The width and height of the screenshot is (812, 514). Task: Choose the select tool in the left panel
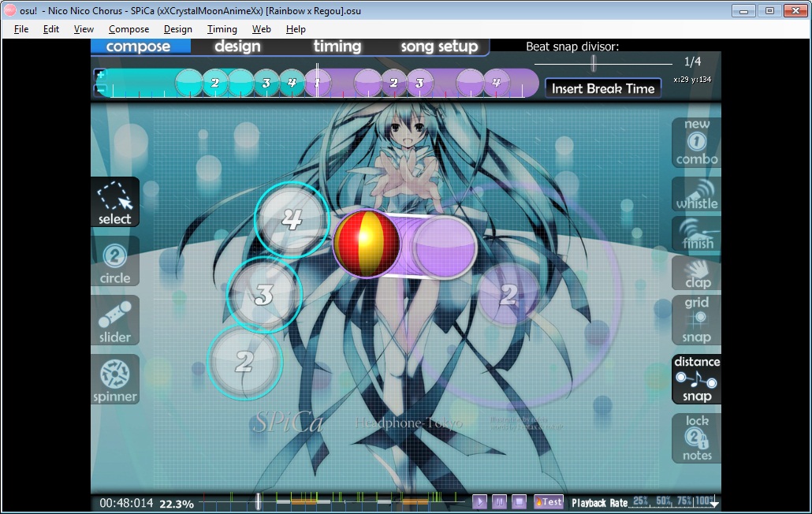(x=115, y=202)
